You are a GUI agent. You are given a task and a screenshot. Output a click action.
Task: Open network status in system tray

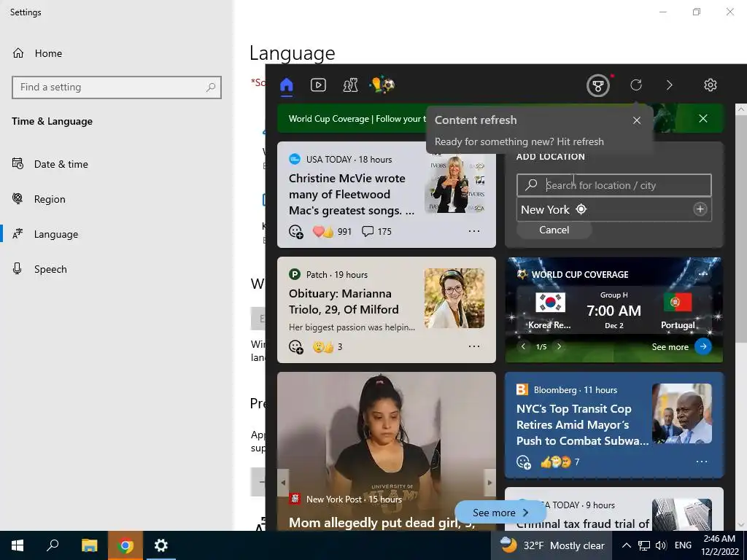coord(644,545)
